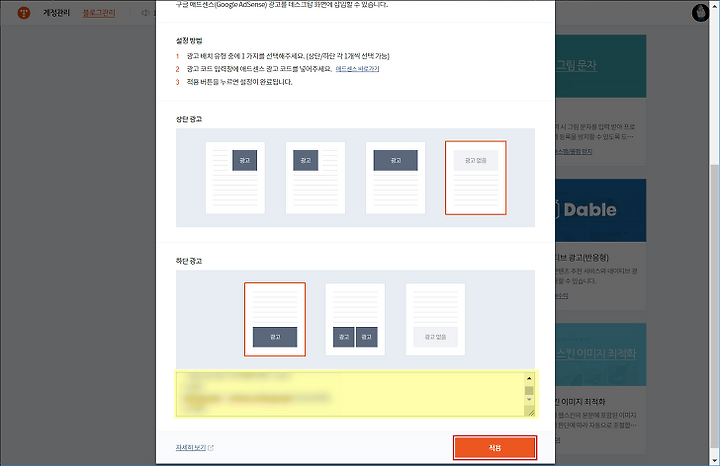Select top ad layout with left-aligned ad
The height and width of the screenshot is (466, 720).
click(x=315, y=178)
